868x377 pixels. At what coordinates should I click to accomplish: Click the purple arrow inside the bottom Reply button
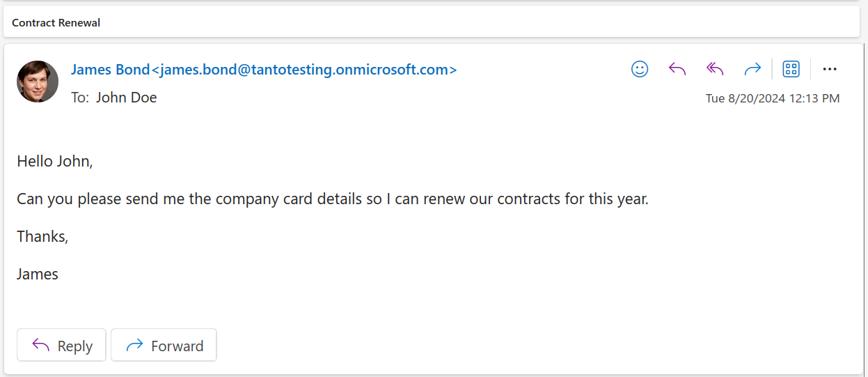click(x=41, y=346)
